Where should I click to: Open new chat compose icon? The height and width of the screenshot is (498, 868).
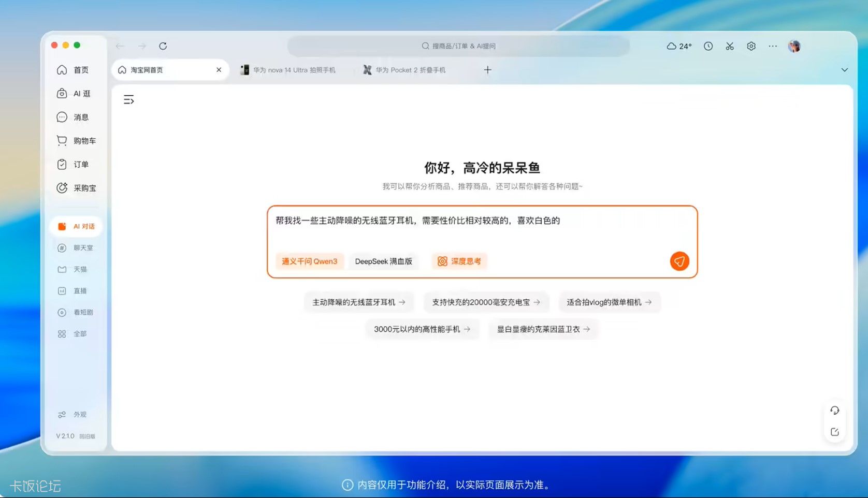(x=834, y=432)
